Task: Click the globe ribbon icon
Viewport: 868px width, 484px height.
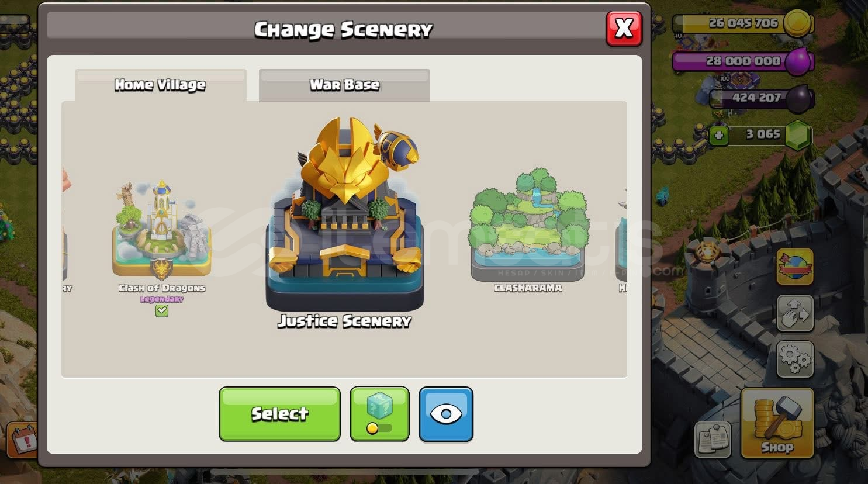Action: click(795, 267)
